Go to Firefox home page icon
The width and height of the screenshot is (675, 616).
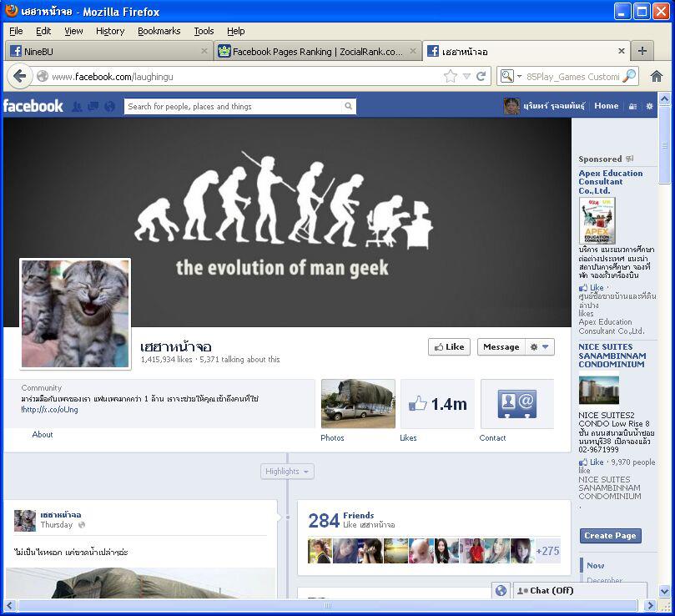(657, 76)
